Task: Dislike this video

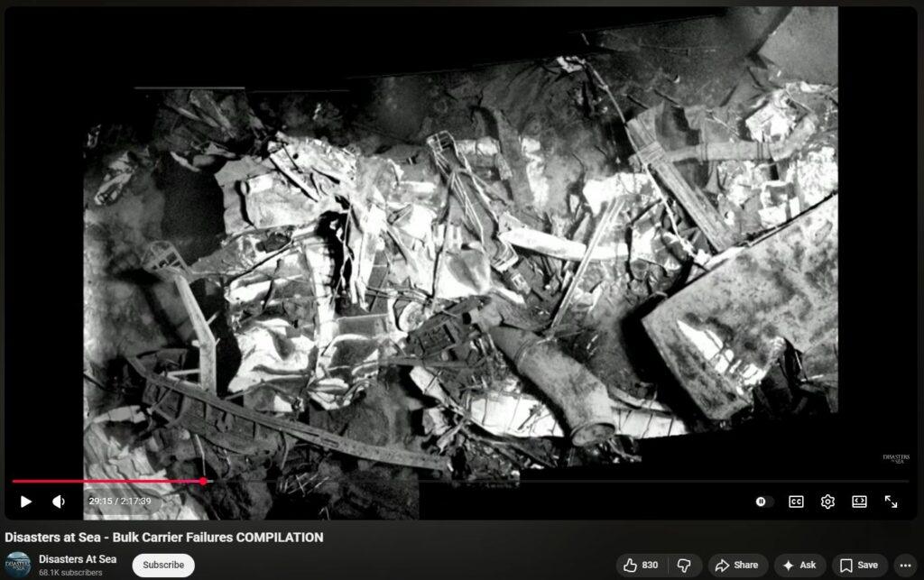Action: pyautogui.click(x=685, y=566)
